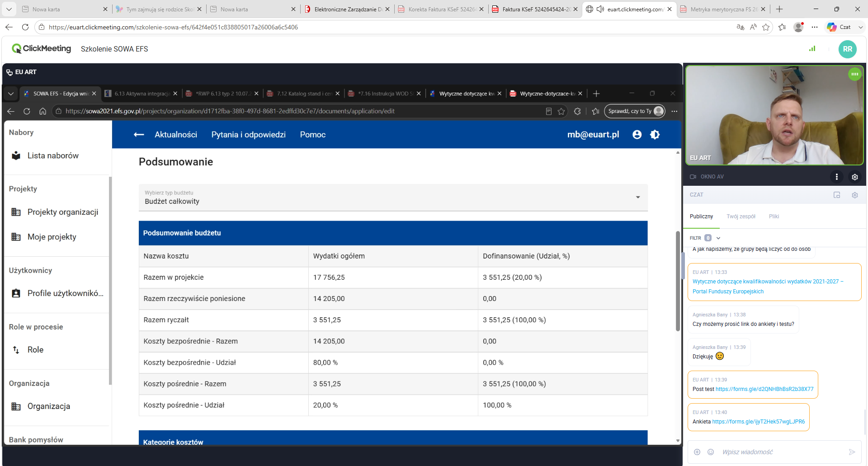Toggle the SOWA contrast settings icon
The height and width of the screenshot is (466, 868).
tap(655, 135)
